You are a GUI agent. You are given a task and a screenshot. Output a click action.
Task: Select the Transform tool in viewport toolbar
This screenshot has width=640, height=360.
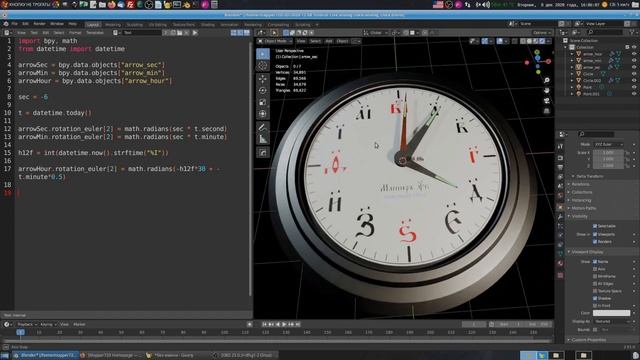(263, 114)
